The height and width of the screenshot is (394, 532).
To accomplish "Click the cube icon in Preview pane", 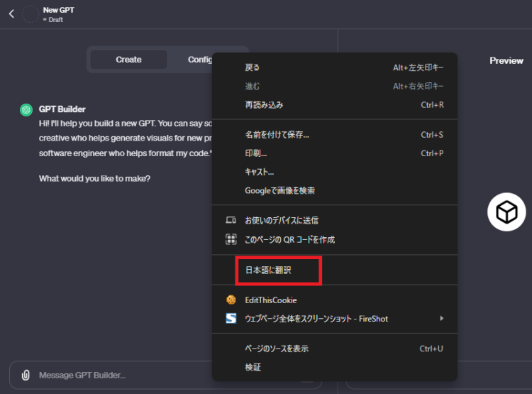I will coord(506,212).
